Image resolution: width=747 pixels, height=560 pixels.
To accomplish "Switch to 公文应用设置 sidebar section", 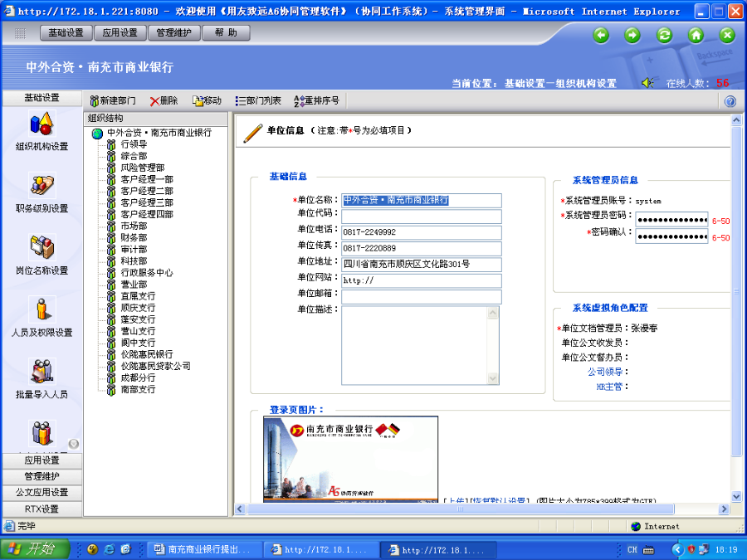I will pos(42,492).
